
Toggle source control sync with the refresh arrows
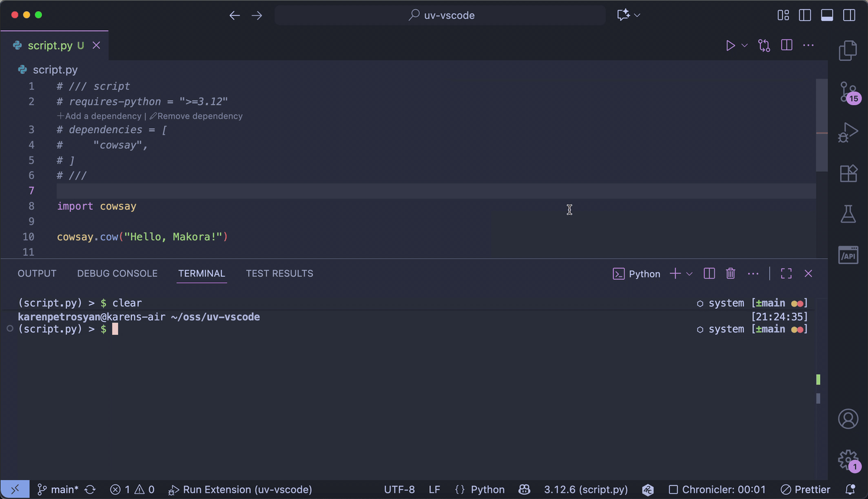(89, 490)
